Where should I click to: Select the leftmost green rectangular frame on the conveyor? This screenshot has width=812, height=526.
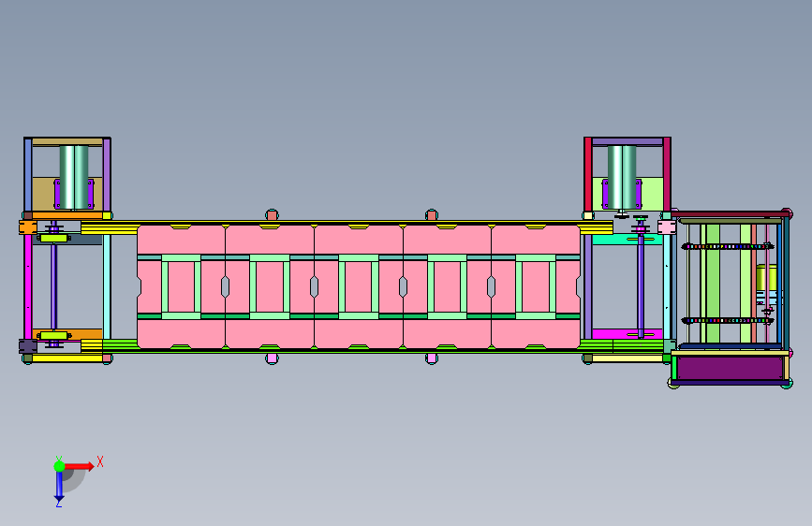pos(182,286)
